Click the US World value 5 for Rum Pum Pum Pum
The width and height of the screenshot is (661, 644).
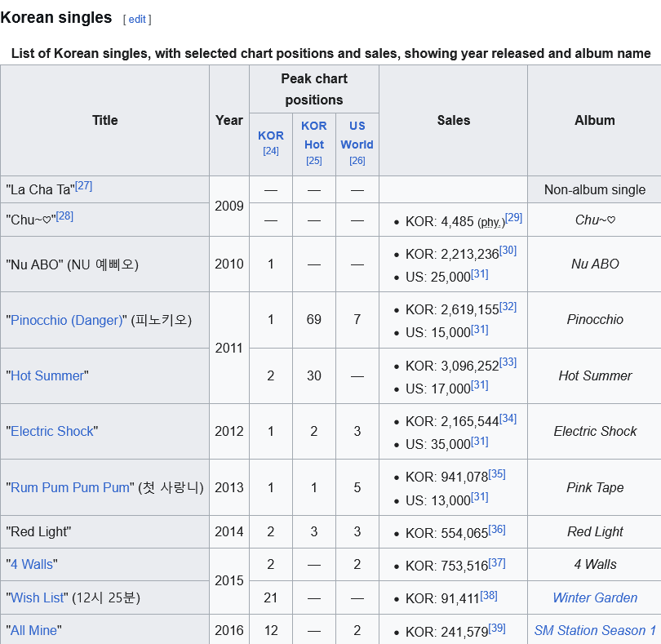357,487
